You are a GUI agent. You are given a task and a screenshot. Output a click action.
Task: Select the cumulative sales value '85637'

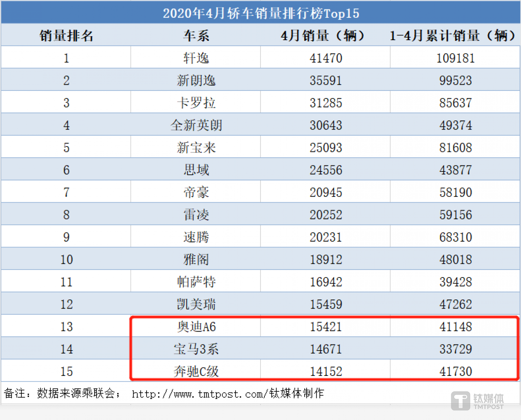tap(456, 103)
